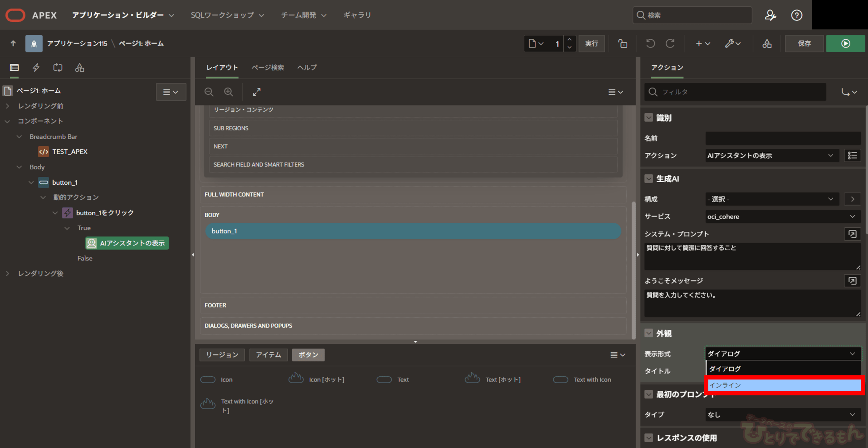The image size is (868, 448).
Task: Click the Dynamic Actions lightning tab icon
Action: coord(36,68)
